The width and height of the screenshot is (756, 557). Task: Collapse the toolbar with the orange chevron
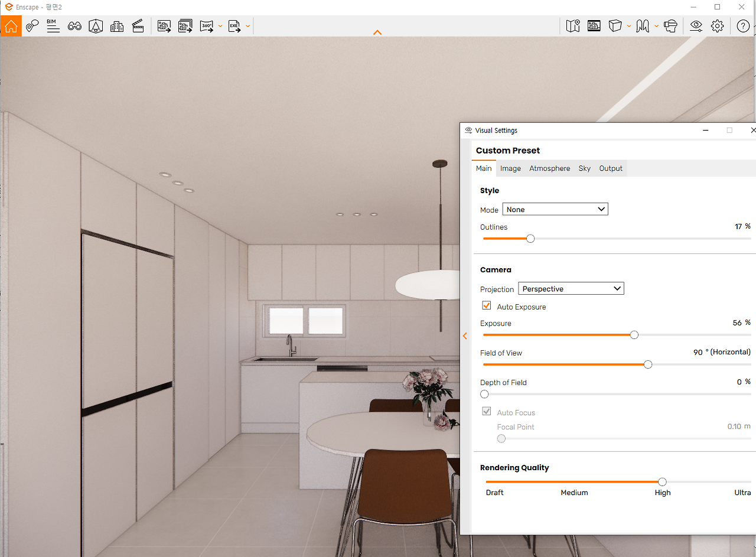tap(377, 32)
